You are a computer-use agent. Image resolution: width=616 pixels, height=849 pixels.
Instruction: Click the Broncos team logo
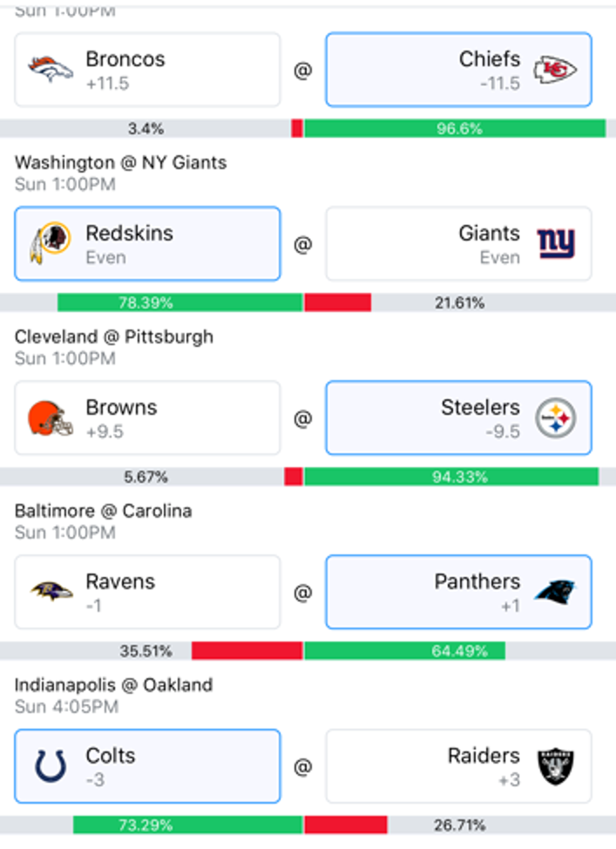(x=51, y=70)
